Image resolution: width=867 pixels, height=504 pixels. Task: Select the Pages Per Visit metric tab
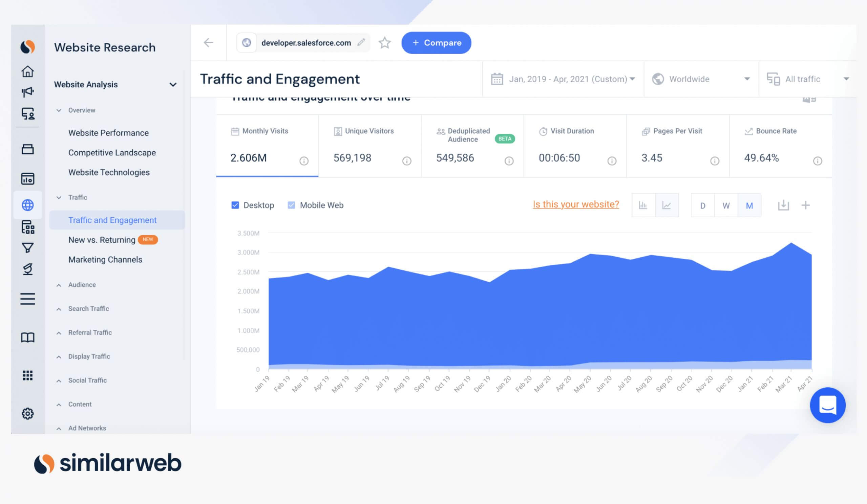tap(678, 146)
